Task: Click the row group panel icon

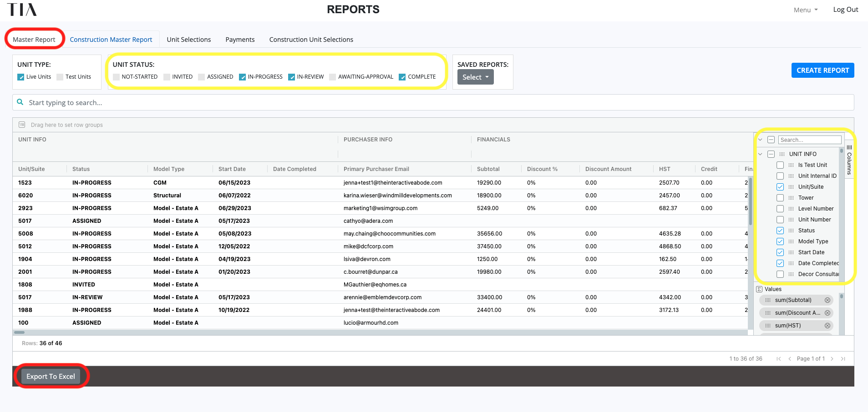Action: [x=22, y=125]
